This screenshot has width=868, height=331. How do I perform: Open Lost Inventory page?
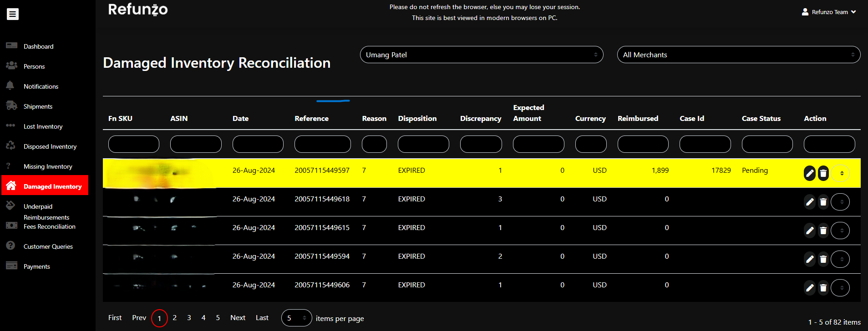pyautogui.click(x=43, y=126)
